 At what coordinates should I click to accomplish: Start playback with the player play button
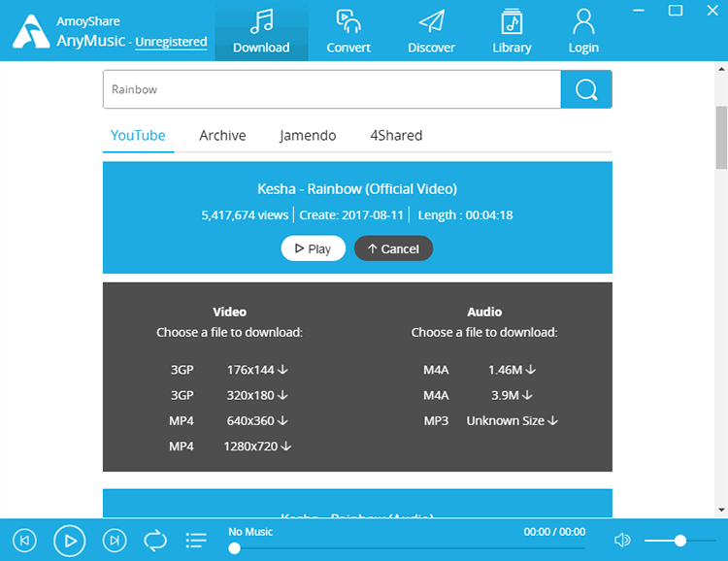70,541
